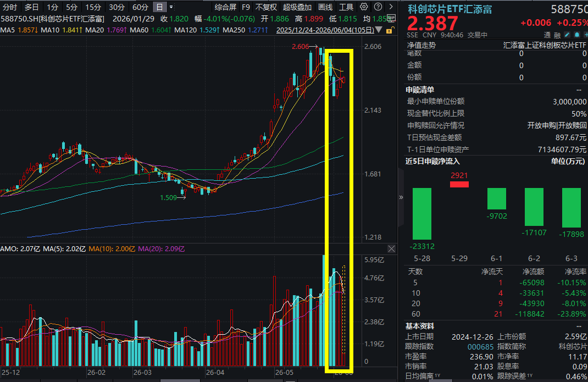The height and width of the screenshot is (382, 588).
Task: Click the AMO: 2.07亿 volume label
Action: pyautogui.click(x=20, y=249)
